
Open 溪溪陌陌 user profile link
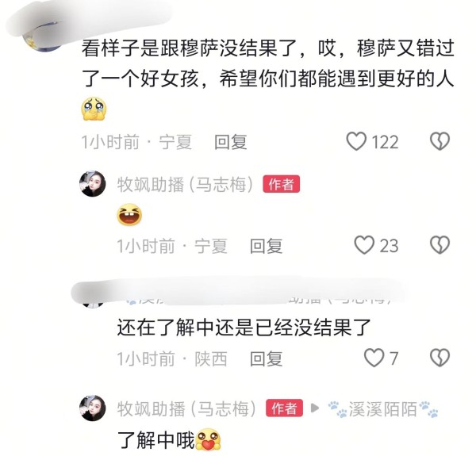click(383, 409)
